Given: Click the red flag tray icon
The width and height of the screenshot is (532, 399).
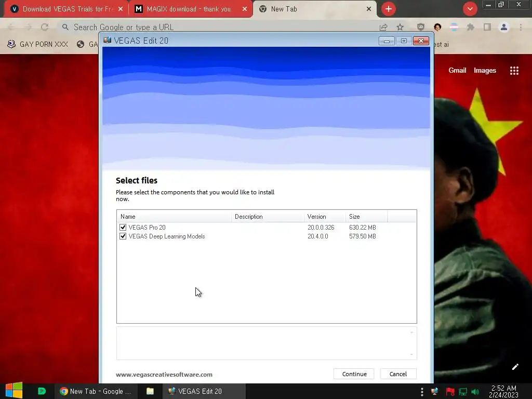Looking at the screenshot, I should [x=450, y=392].
